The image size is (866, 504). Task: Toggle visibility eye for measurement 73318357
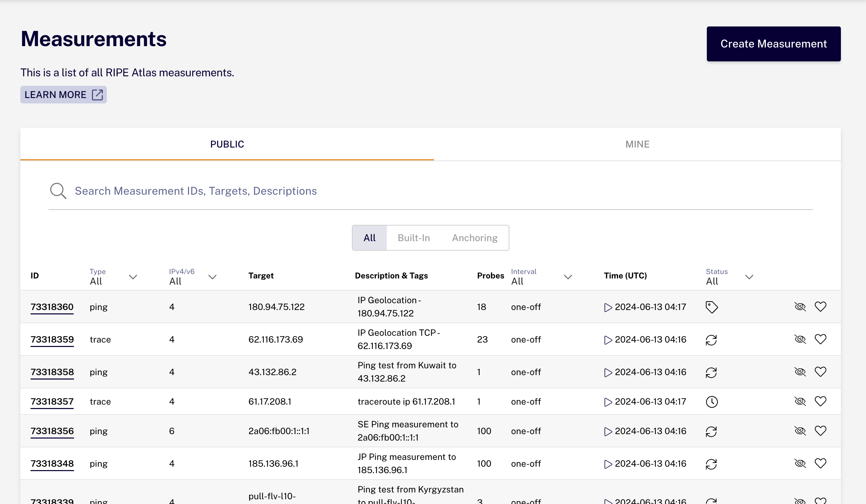pos(801,401)
